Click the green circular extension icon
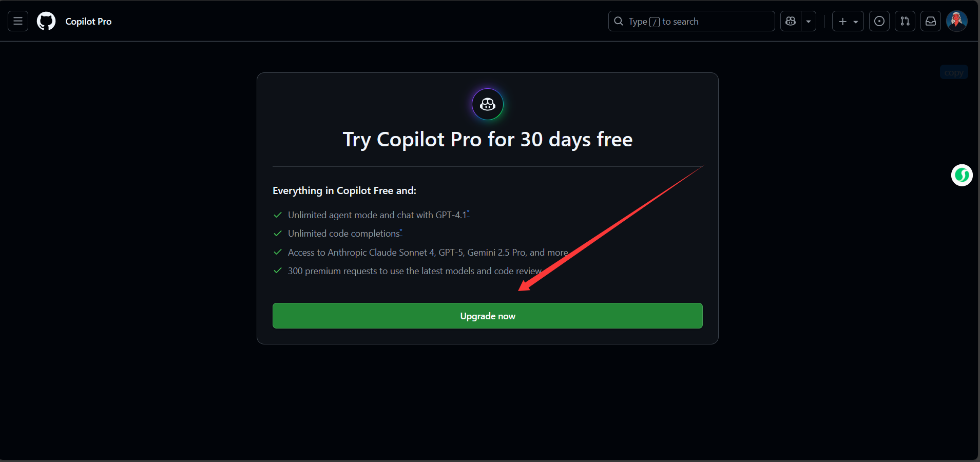Viewport: 980px width, 462px height. click(962, 175)
